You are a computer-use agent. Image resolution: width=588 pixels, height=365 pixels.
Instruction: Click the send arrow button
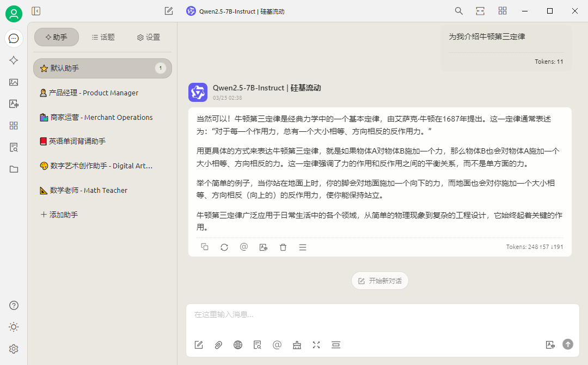coord(568,344)
